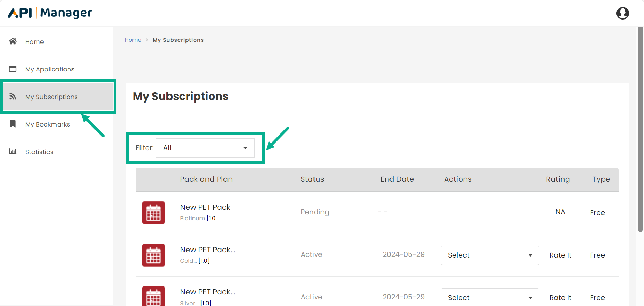Click the Statistics bar chart icon

click(13, 151)
